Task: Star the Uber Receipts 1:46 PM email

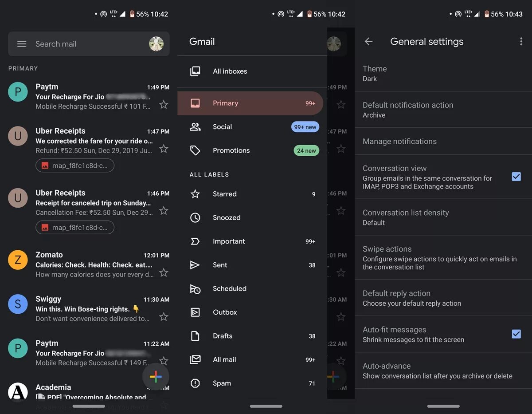Action: 164,211
